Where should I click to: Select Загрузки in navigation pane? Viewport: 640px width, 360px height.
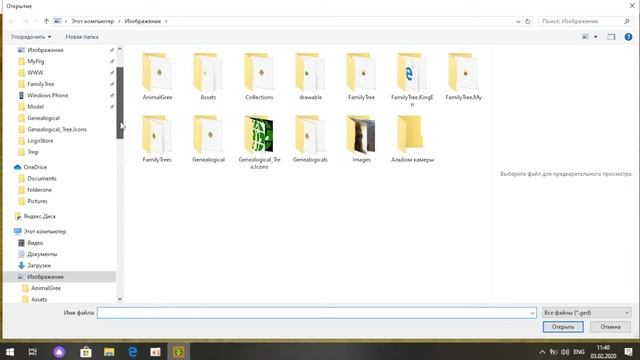click(x=39, y=265)
